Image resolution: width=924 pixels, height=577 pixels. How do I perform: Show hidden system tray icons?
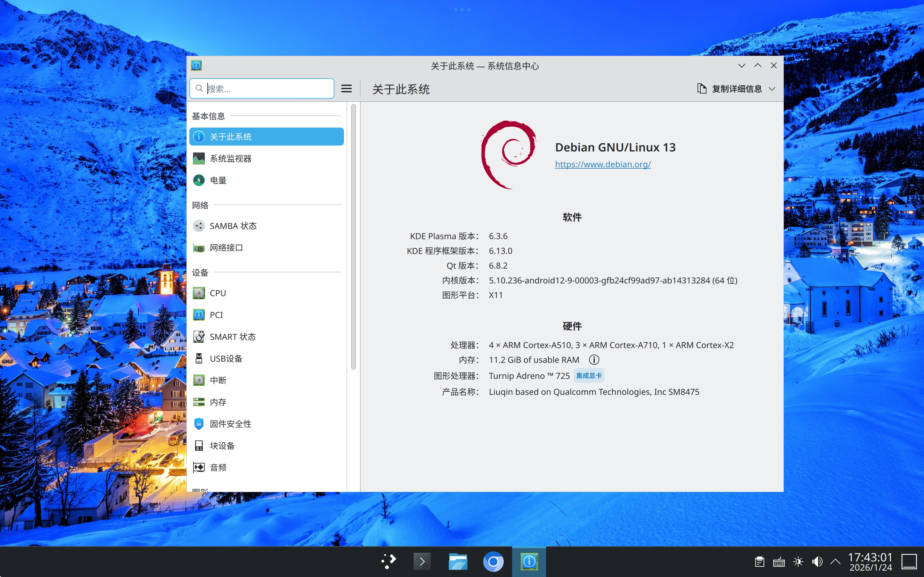835,561
